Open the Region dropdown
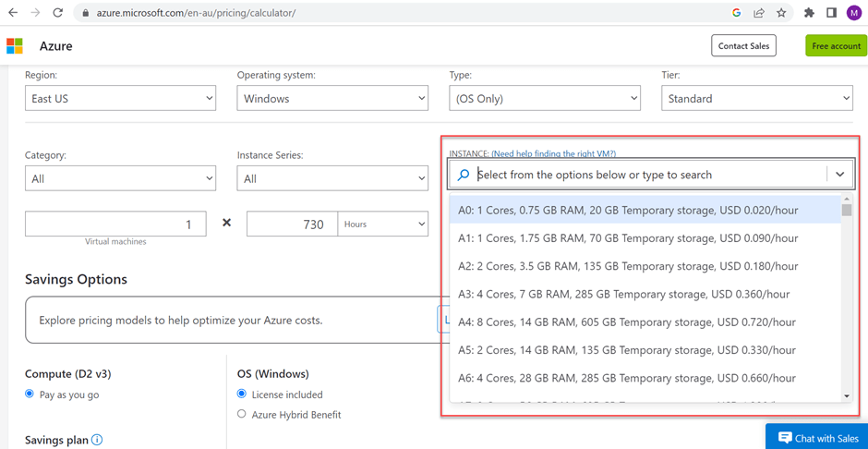 point(120,98)
